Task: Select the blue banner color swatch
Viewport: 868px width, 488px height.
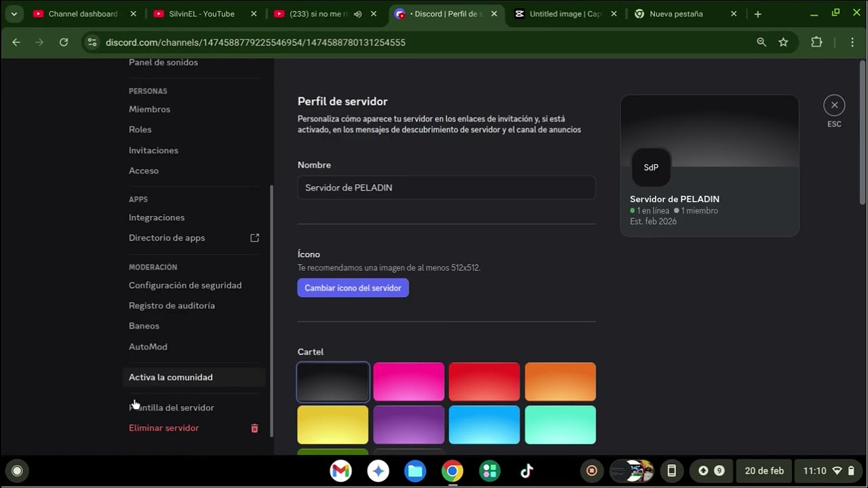Action: (x=484, y=425)
